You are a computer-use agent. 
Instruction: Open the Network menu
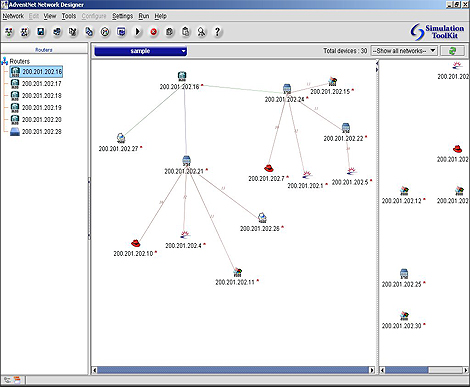click(13, 16)
